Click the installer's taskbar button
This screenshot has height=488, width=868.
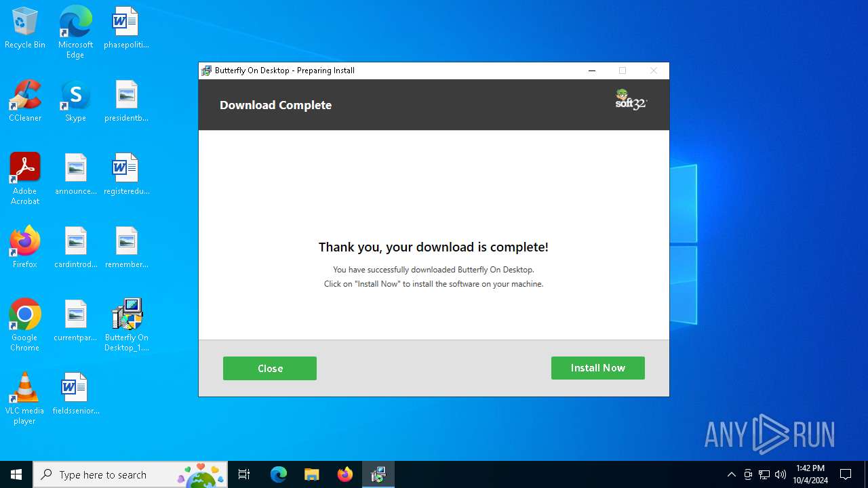pyautogui.click(x=378, y=474)
